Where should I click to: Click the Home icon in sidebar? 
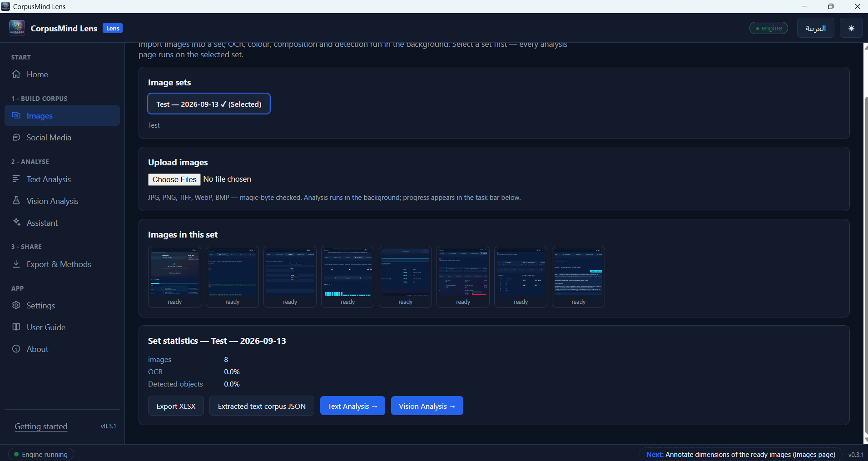16,74
